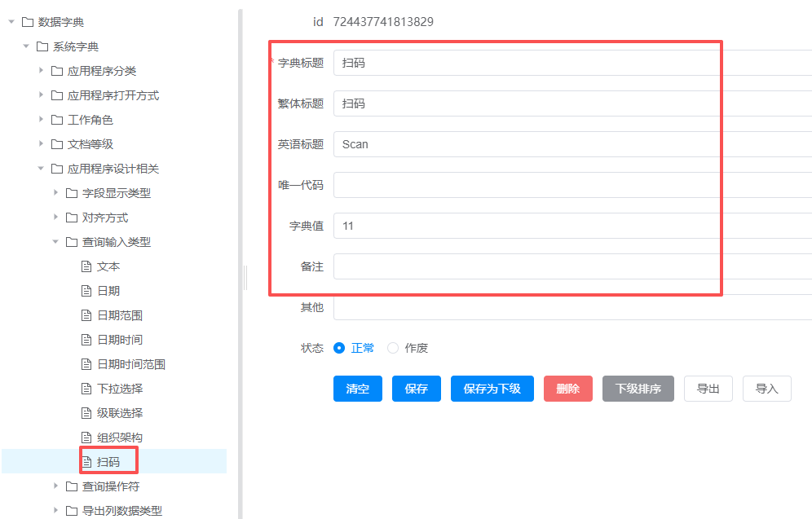Click the folder icon next to 文档等级
The image size is (812, 519).
[57, 144]
